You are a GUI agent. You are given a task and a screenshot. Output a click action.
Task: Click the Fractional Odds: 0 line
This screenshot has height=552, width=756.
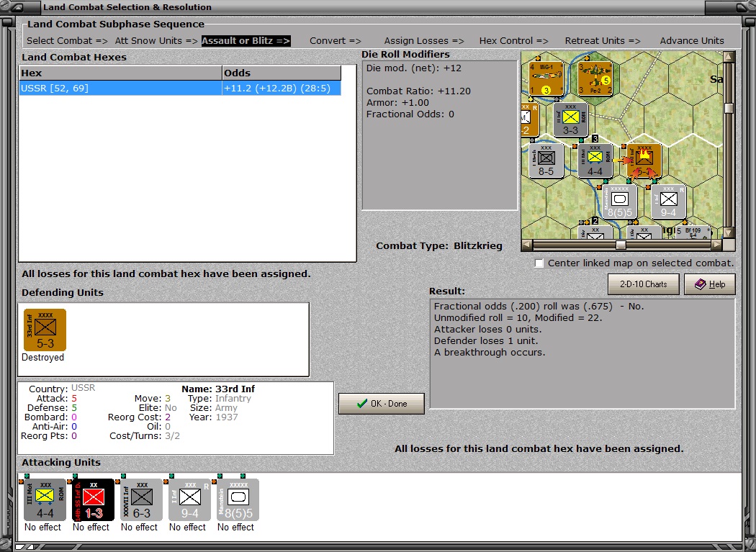(410, 114)
